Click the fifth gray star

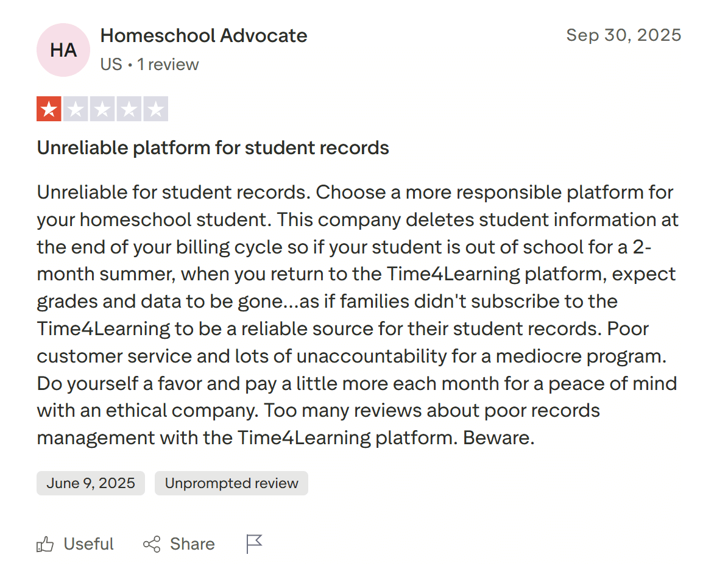pyautogui.click(x=156, y=108)
